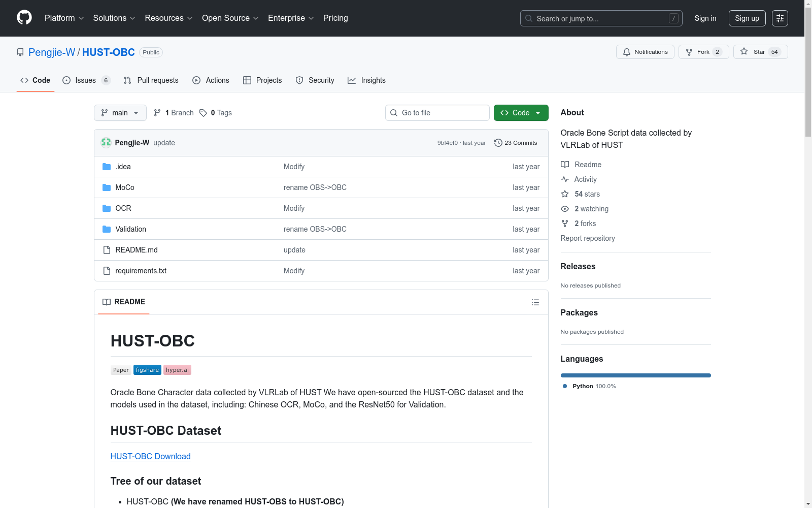
Task: Open the Releases heading link
Action: tap(578, 266)
